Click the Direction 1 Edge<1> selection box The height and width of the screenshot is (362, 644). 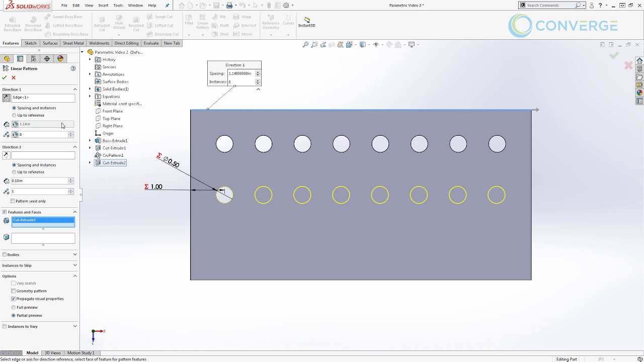[x=43, y=98]
